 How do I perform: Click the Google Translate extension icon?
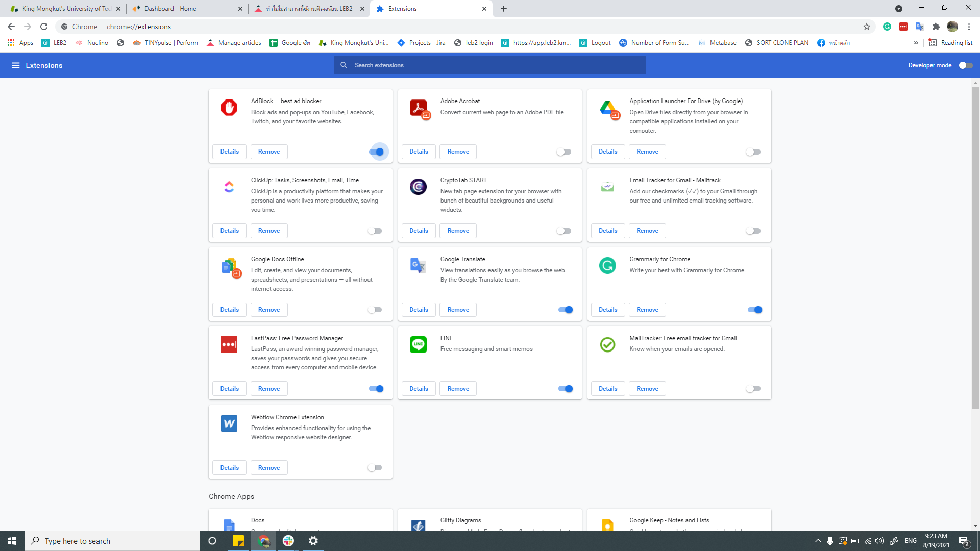(x=418, y=266)
